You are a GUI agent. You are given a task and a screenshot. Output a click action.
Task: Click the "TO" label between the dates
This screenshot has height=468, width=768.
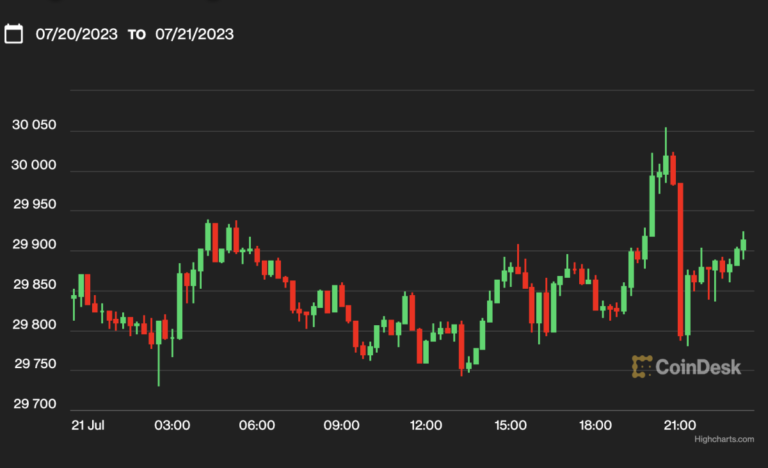pyautogui.click(x=136, y=35)
